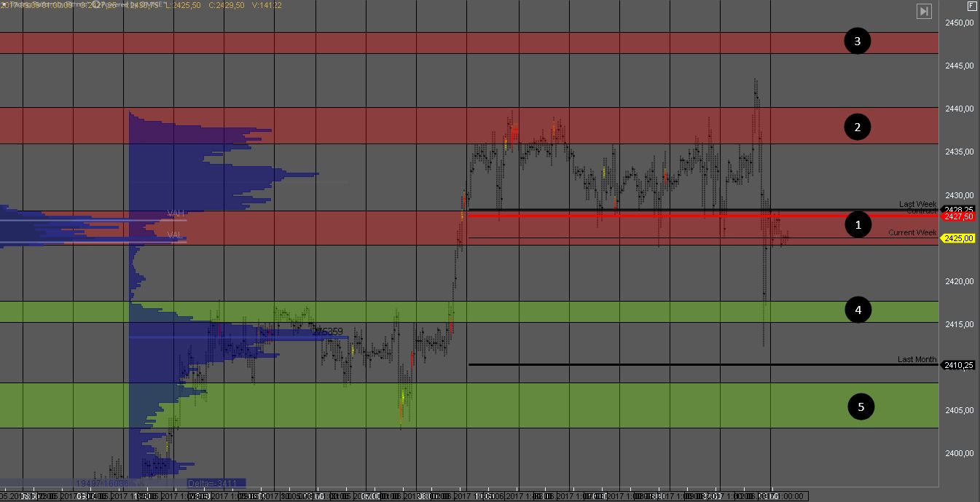Click the 2420,00 price axis label
The height and width of the screenshot is (502, 980).
[960, 281]
